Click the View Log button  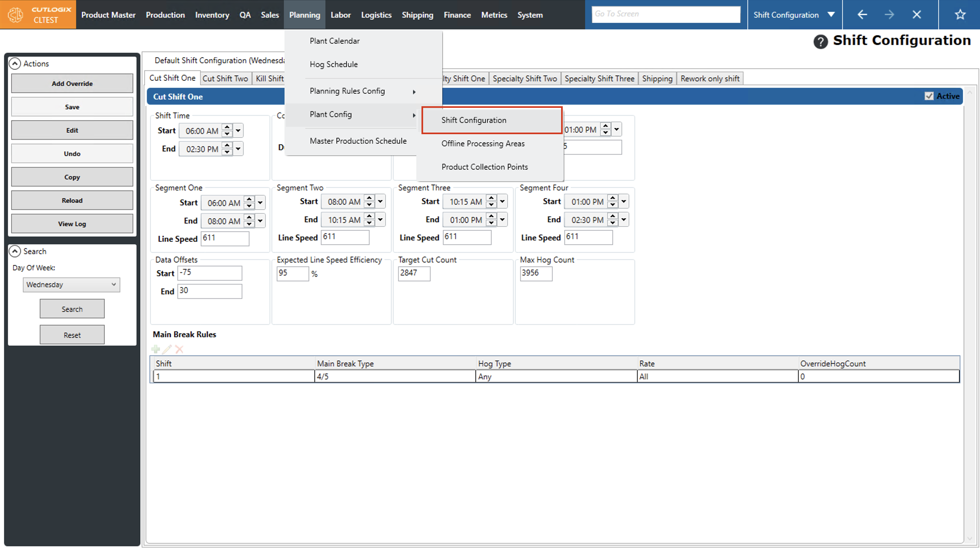[x=72, y=224]
